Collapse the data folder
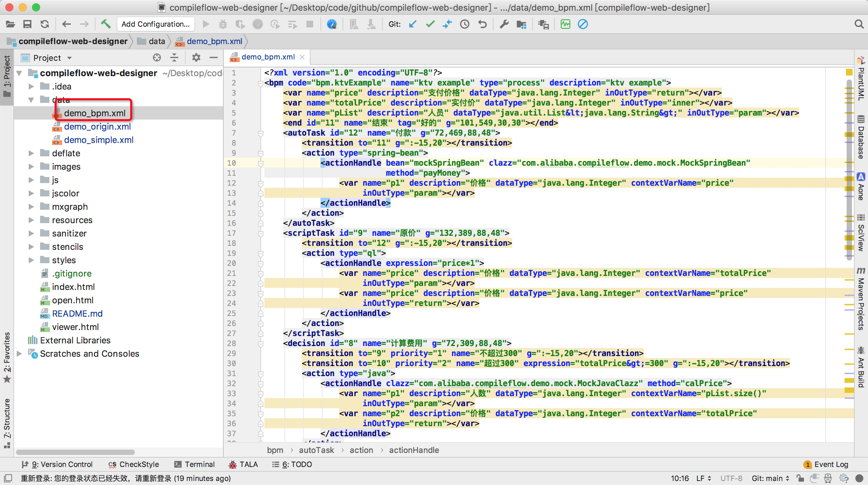 (x=31, y=100)
